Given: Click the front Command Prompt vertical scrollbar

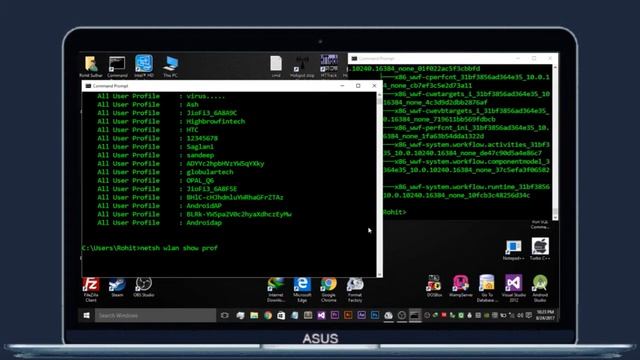Looking at the screenshot, I should pyautogui.click(x=379, y=185).
